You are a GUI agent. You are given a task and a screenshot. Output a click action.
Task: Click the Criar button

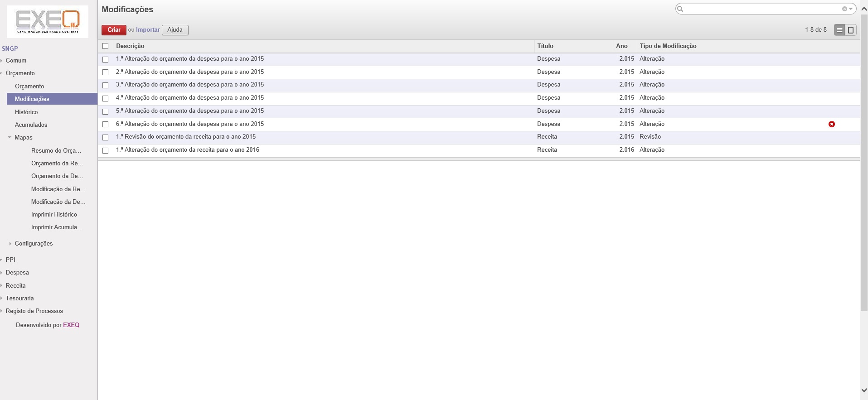[114, 30]
